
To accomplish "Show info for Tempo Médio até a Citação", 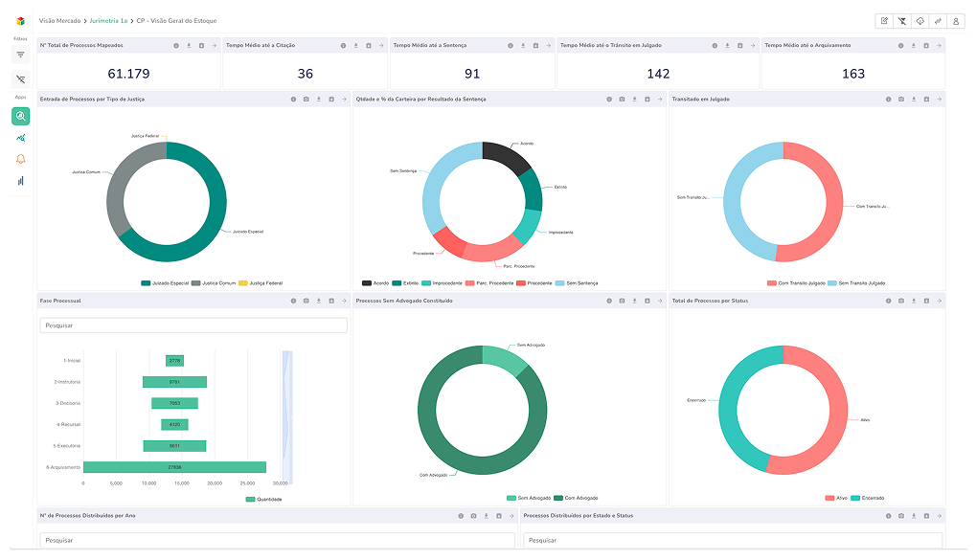I will tap(343, 46).
